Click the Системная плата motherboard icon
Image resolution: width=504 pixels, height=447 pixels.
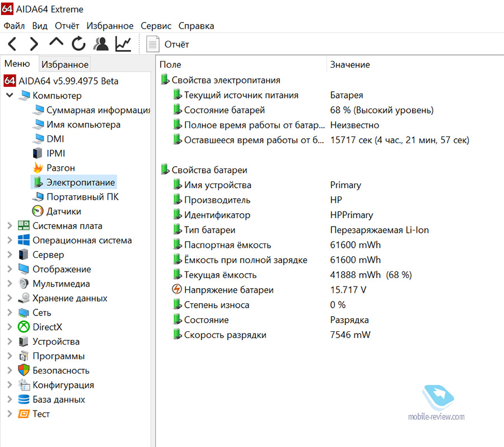(24, 226)
